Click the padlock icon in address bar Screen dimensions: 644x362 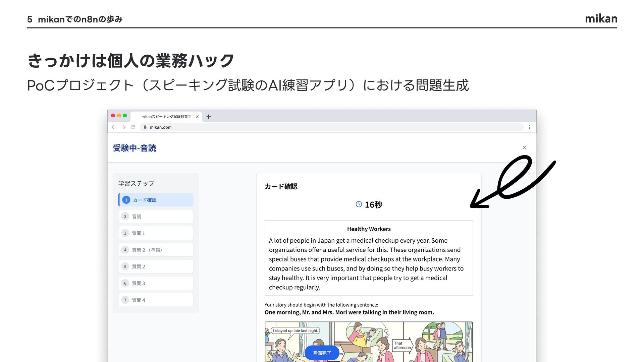[145, 127]
